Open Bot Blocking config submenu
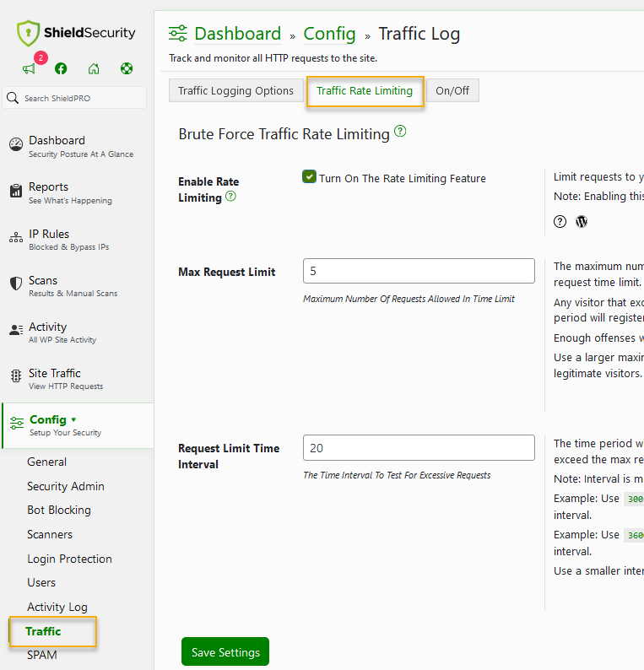 tap(59, 511)
